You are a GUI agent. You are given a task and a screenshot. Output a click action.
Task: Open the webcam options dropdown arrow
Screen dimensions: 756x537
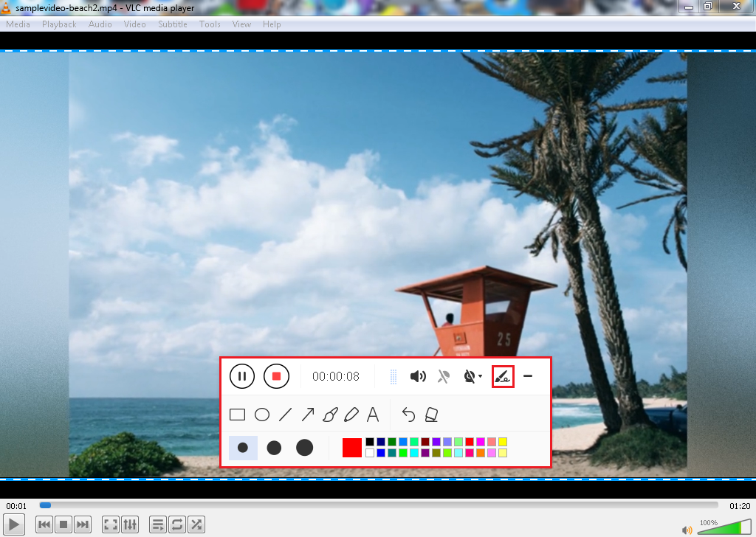[x=481, y=376]
